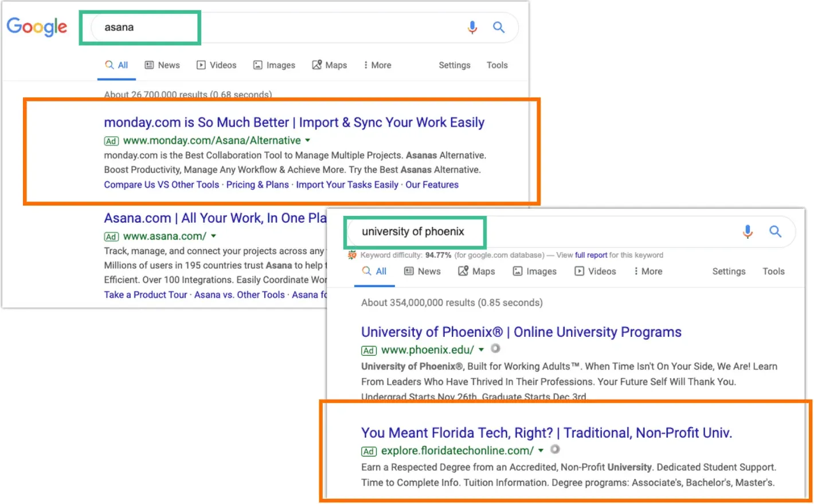
Task: Click the Take a Product Tour sitelink
Action: 145,294
